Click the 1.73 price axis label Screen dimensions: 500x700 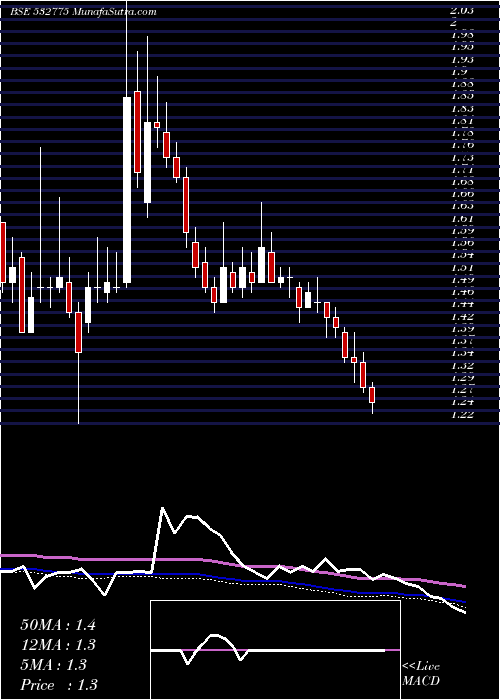pyautogui.click(x=462, y=158)
